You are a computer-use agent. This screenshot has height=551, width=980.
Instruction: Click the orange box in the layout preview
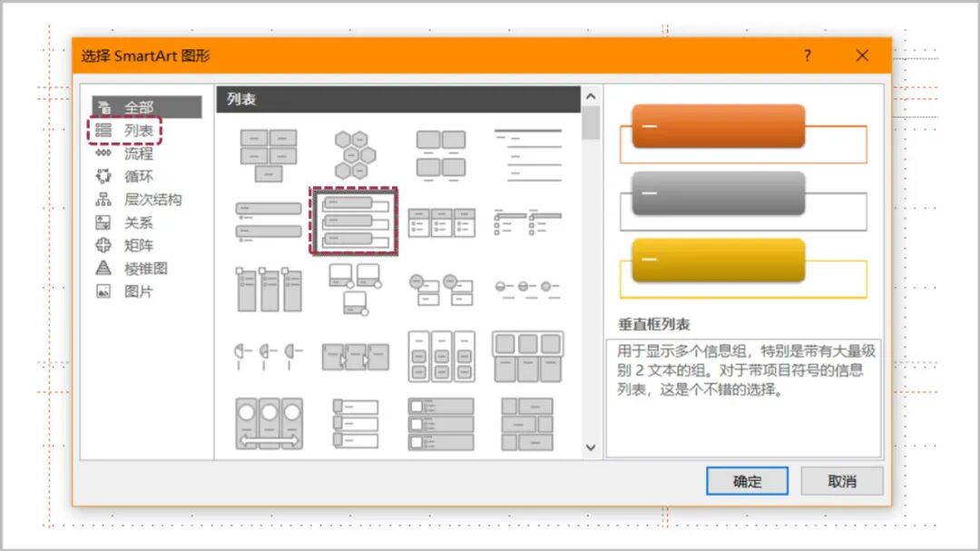click(x=719, y=126)
